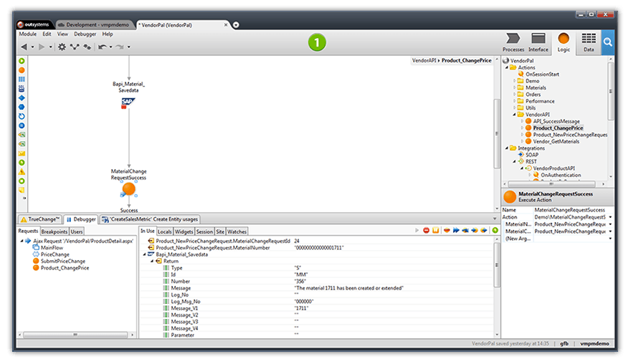Screen dimensions: 631x364
Task: Select the Execute Action orange tool
Action: 22,70
